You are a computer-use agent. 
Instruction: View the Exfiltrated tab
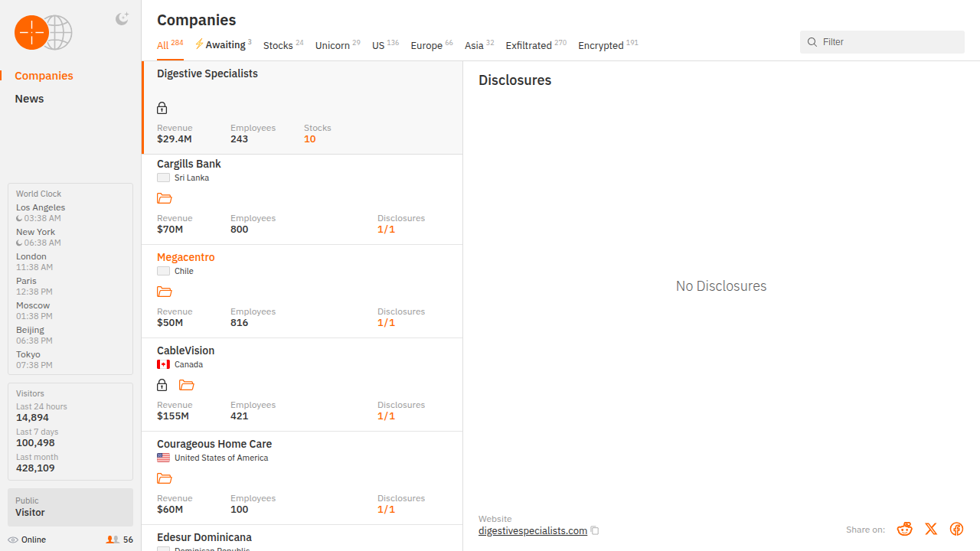(x=536, y=45)
